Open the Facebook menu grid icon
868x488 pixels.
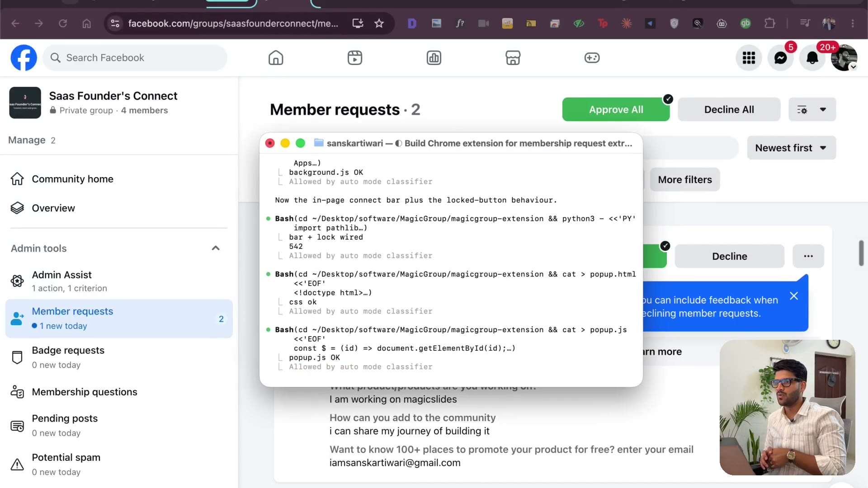(749, 58)
